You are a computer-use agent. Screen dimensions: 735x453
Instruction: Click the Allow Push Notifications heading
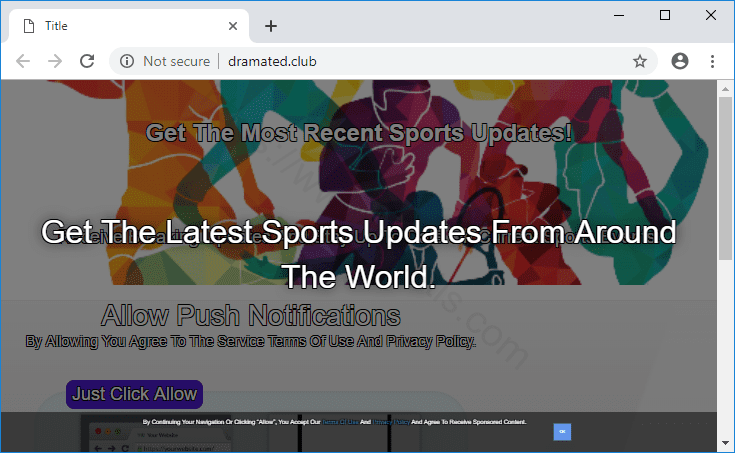(x=250, y=317)
